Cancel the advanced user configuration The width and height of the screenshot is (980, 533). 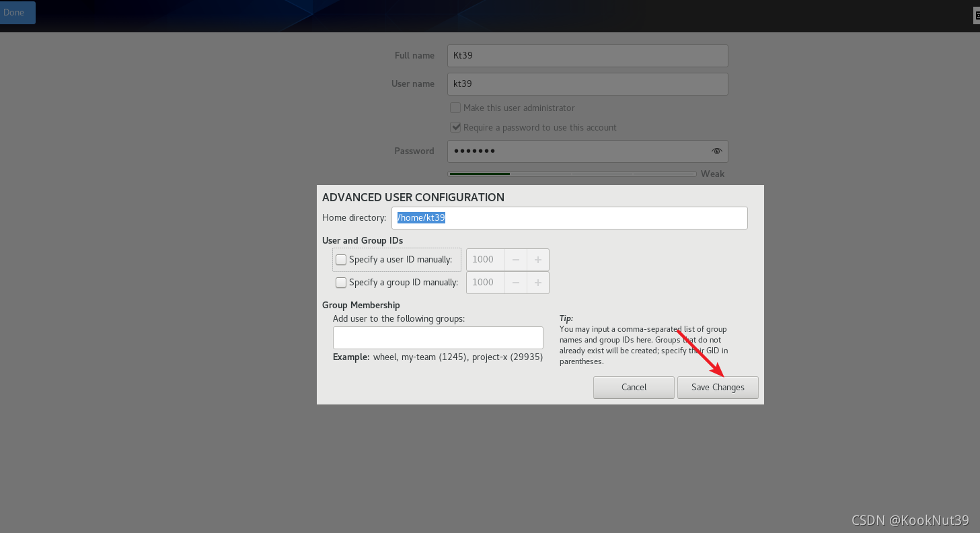634,388
